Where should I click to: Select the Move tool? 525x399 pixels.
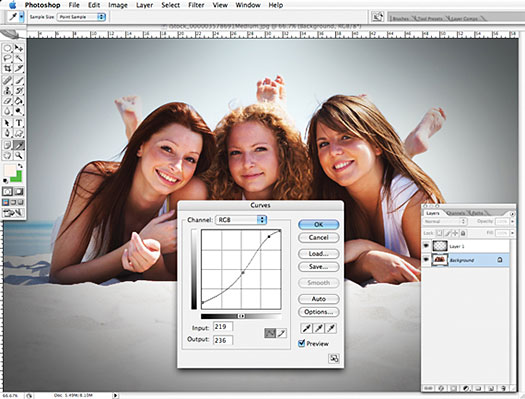click(19, 48)
